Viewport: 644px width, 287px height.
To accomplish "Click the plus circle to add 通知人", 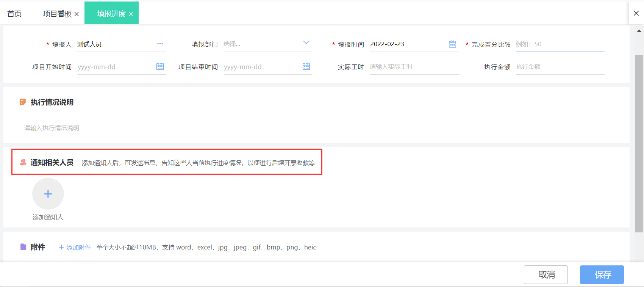I will click(48, 194).
